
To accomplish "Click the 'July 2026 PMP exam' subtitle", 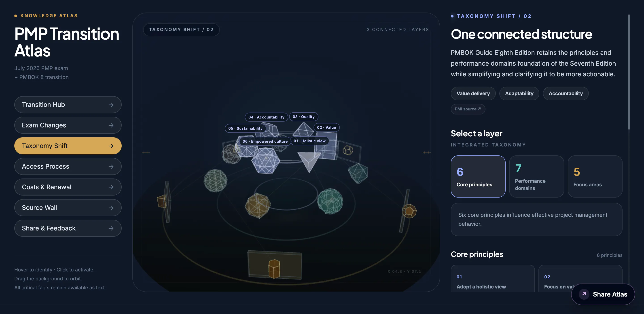I will [41, 68].
